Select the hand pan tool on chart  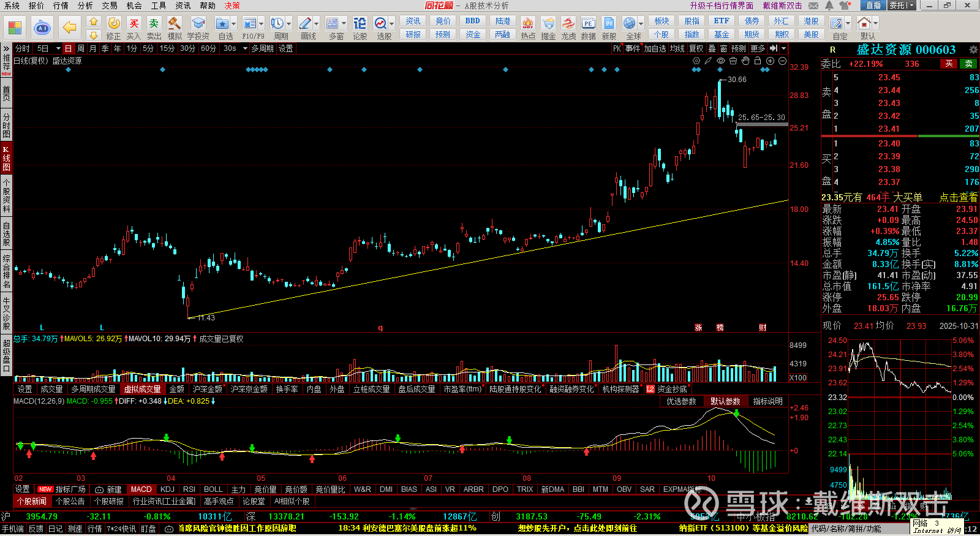point(745,61)
